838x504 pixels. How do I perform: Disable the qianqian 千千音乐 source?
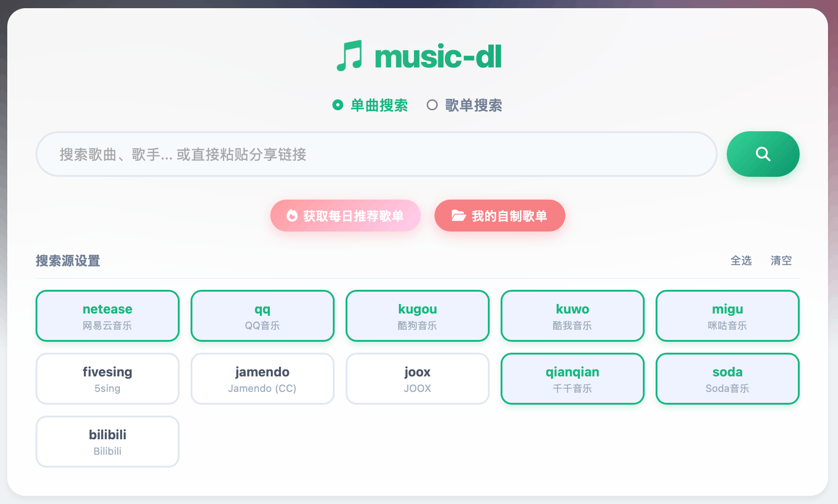572,379
